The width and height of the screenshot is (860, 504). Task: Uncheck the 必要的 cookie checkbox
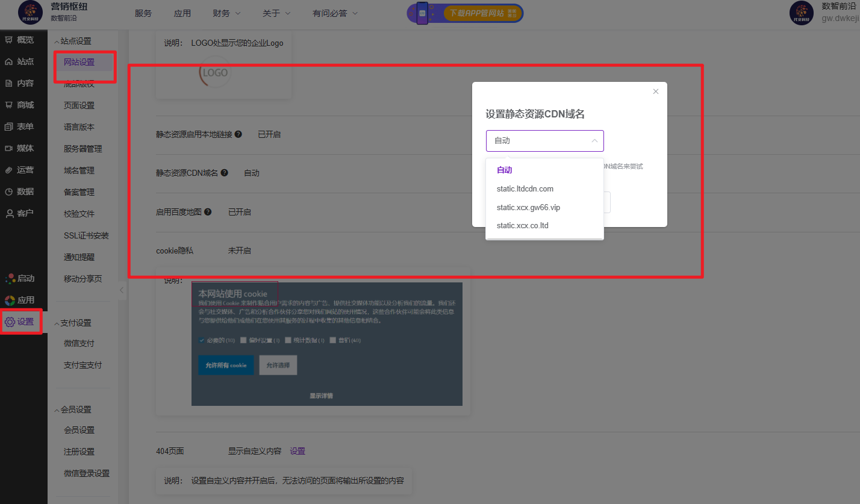(x=201, y=340)
